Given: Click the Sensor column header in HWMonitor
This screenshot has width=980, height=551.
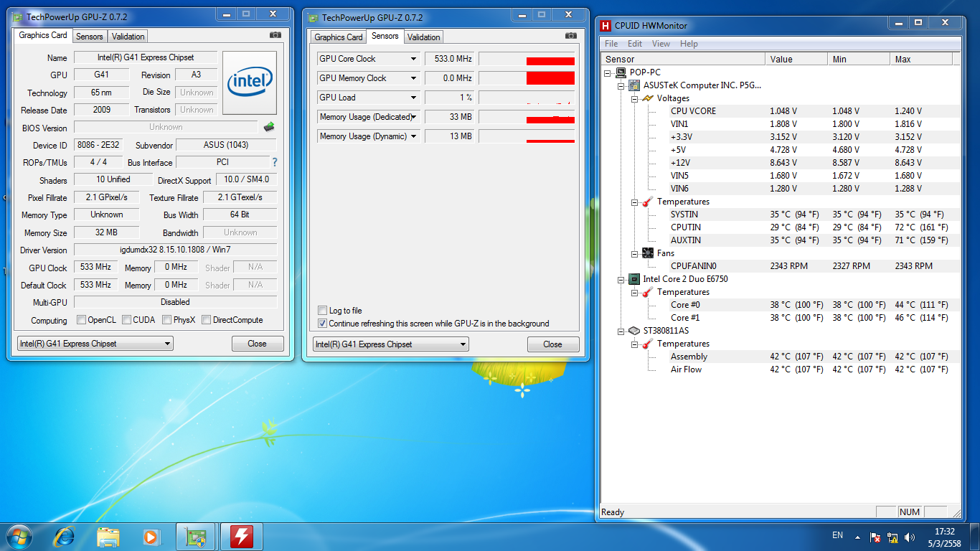Looking at the screenshot, I should tap(683, 60).
